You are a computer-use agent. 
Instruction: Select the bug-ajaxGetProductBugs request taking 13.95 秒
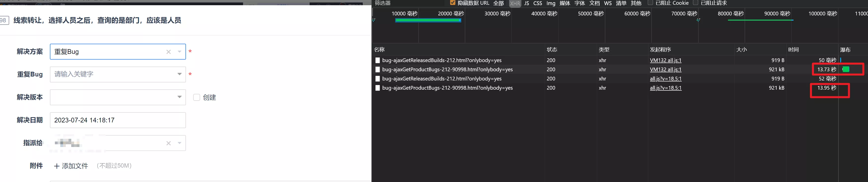[x=447, y=88]
